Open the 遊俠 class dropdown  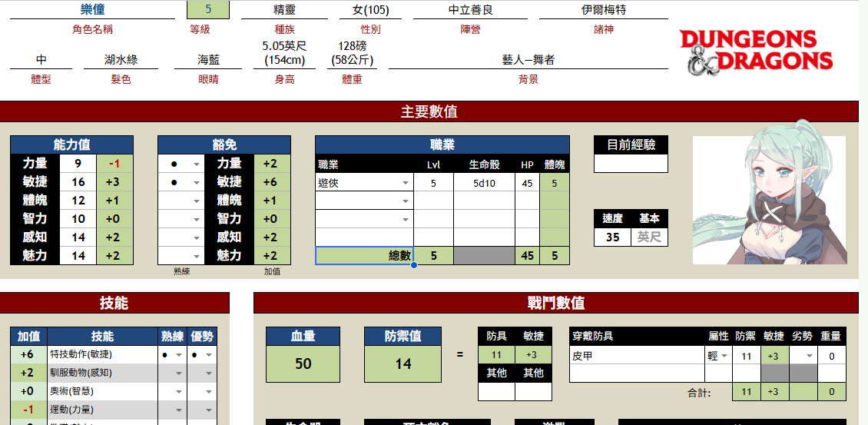(406, 183)
